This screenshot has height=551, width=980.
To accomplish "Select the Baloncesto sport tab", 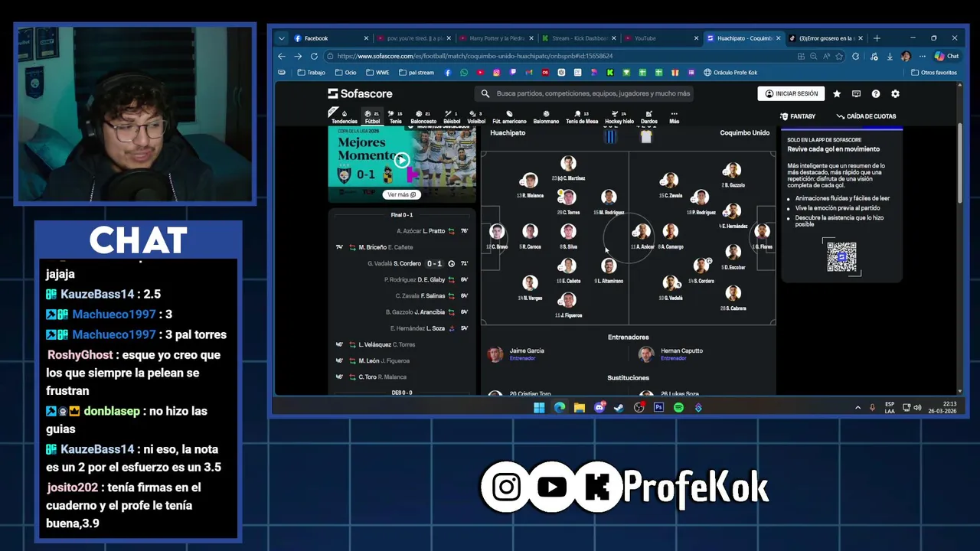I will click(x=423, y=117).
